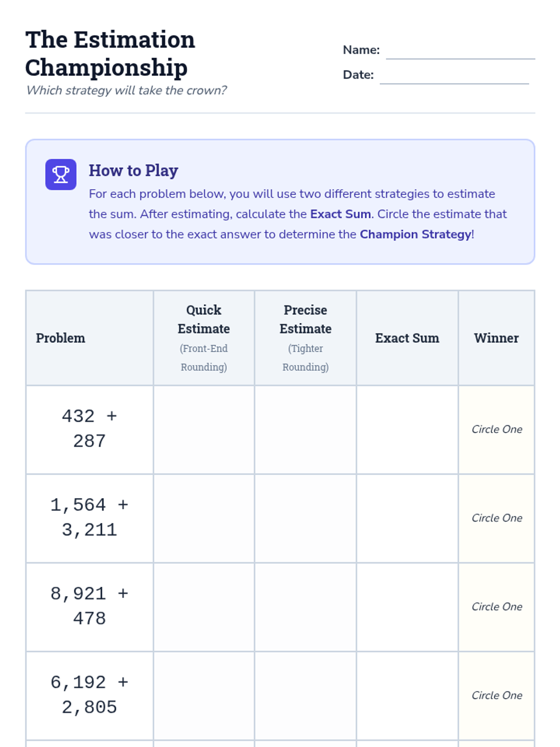Viewport: 560px width, 747px height.
Task: Click Circle One in the 1,564 + 3,211 row
Action: coord(497,518)
